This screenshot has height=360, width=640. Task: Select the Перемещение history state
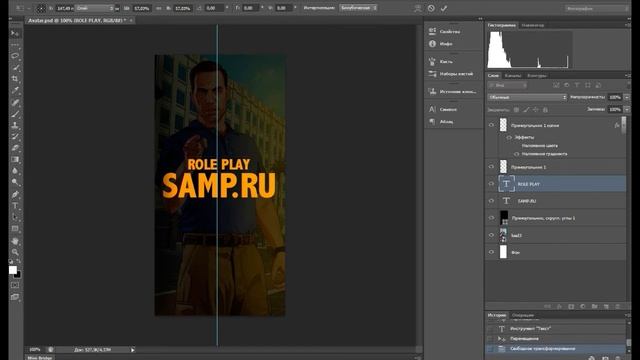(x=556, y=339)
